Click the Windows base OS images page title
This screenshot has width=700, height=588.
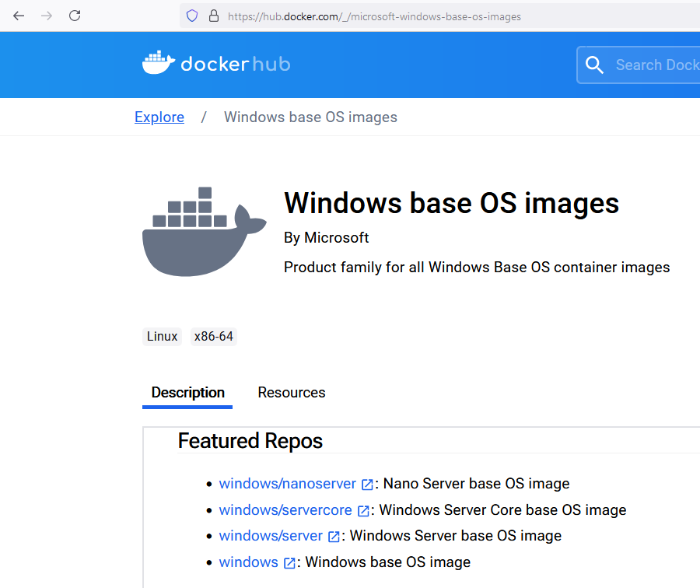451,203
